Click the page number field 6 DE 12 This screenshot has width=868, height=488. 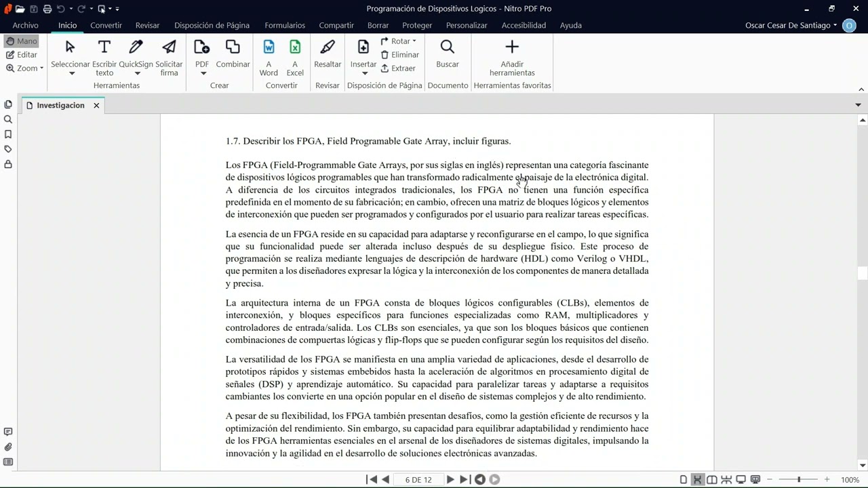418,479
